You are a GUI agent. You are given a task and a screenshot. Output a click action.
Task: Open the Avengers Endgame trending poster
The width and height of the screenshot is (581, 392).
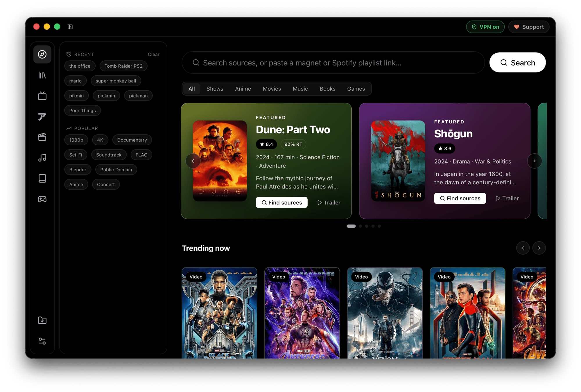[x=302, y=313]
